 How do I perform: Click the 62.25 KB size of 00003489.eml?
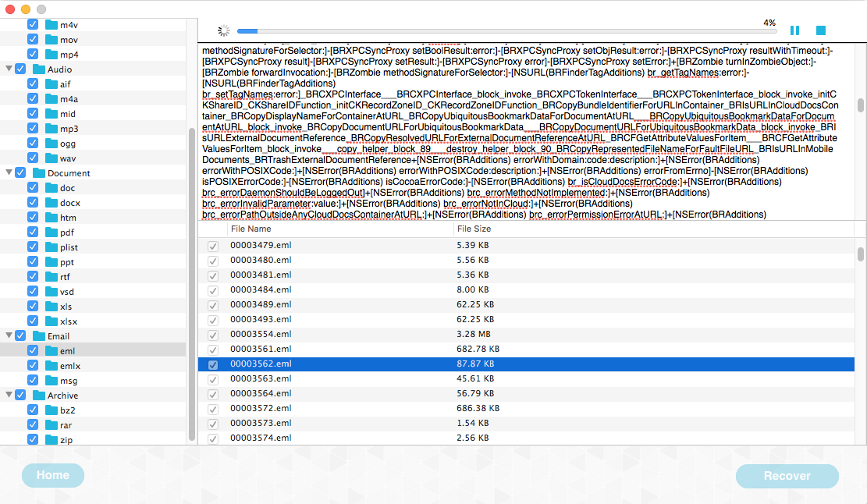pos(475,304)
